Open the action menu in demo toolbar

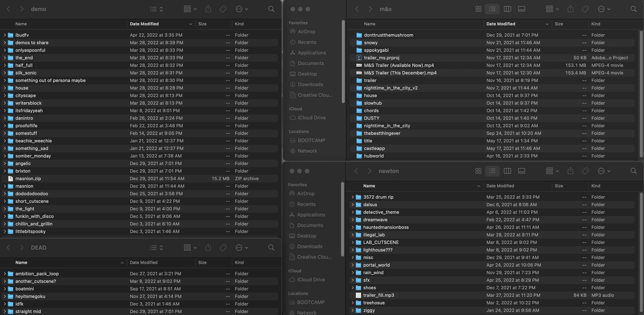tap(242, 9)
